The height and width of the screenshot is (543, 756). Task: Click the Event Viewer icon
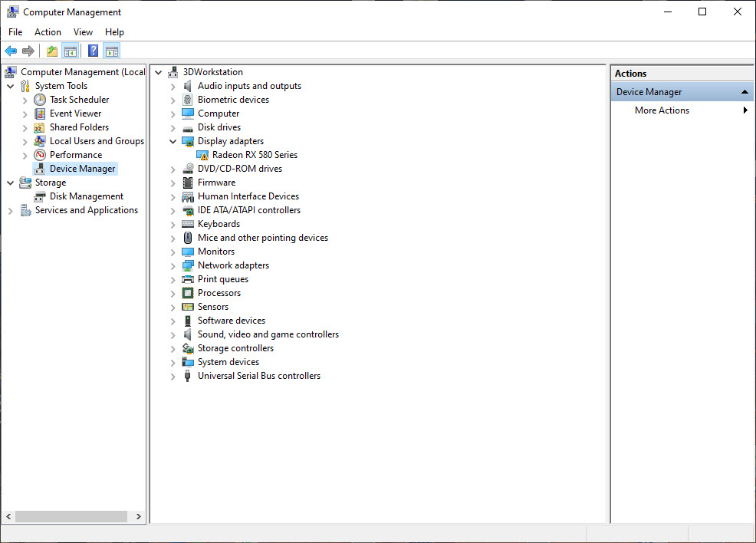point(40,114)
